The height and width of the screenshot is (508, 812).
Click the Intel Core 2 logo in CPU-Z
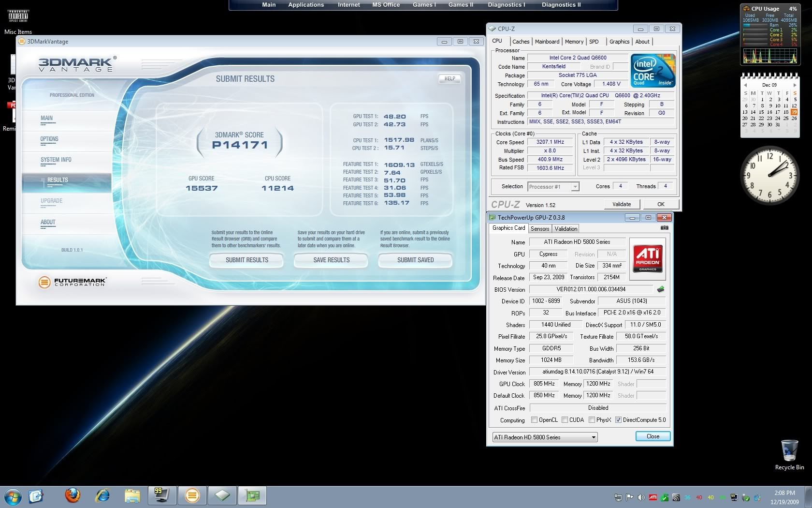[x=653, y=71]
